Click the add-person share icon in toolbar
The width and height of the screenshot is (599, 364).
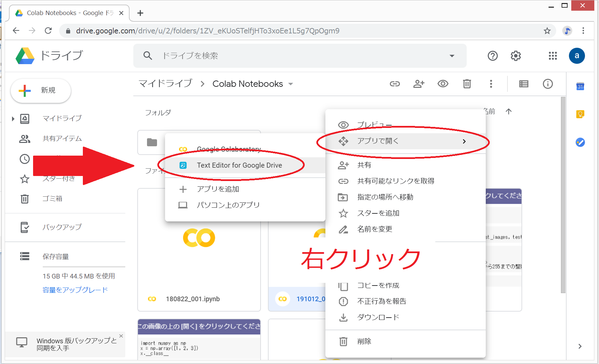click(x=419, y=84)
